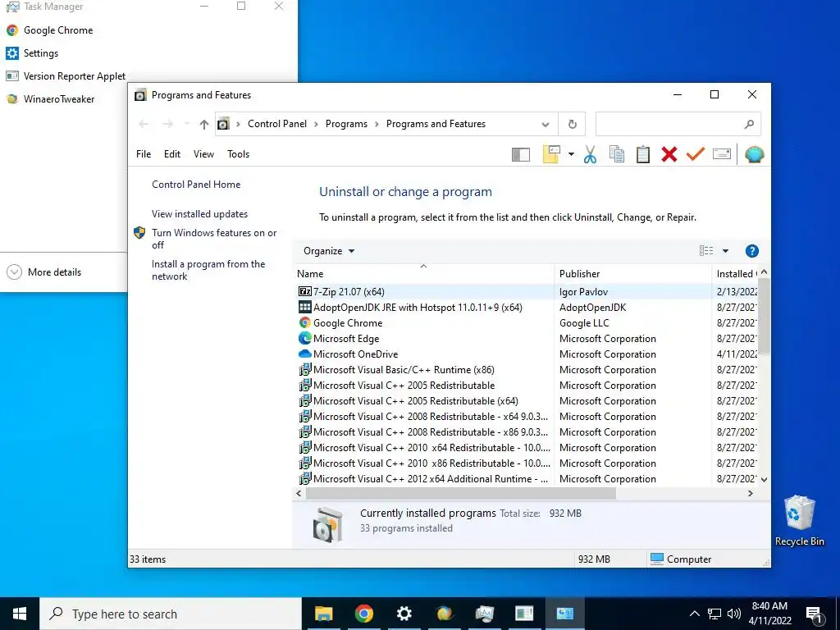Open the View menu
This screenshot has height=630, width=840.
coord(203,154)
